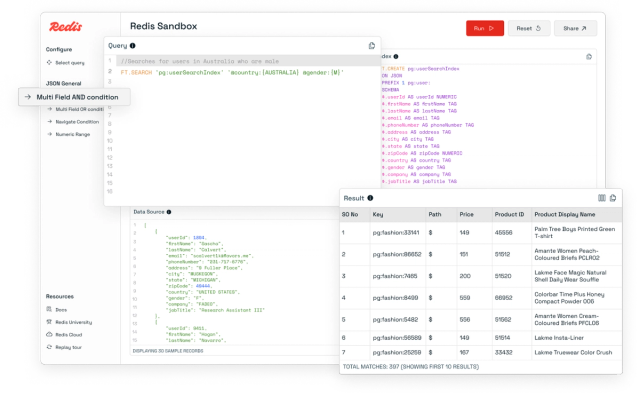The height and width of the screenshot is (396, 640).
Task: Click the DISPLAYING 30 SAMPLE RECORDS text
Action: coord(168,351)
